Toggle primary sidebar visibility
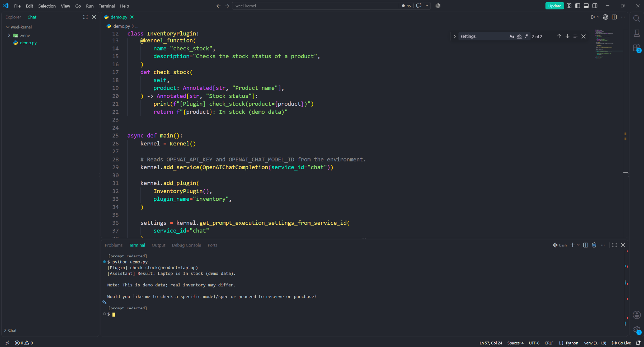644x347 pixels. tap(578, 6)
